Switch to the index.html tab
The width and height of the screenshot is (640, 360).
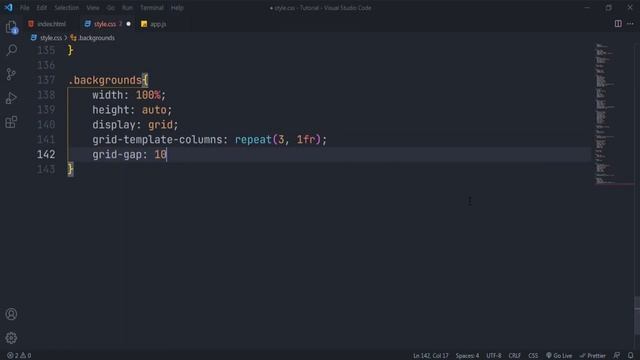(47, 24)
